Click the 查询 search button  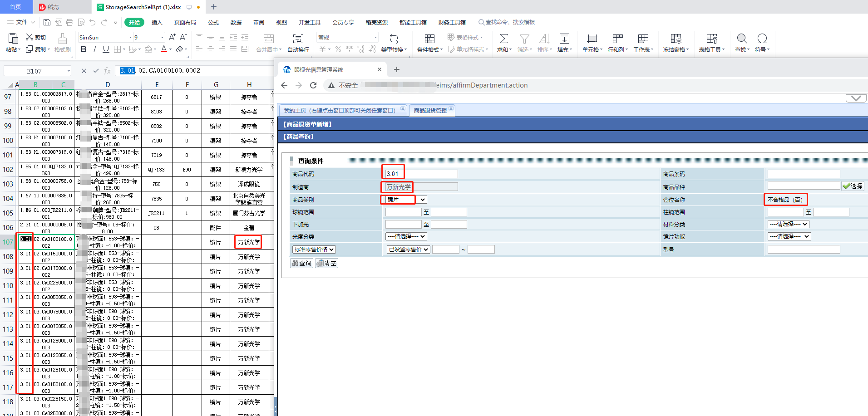tap(302, 263)
